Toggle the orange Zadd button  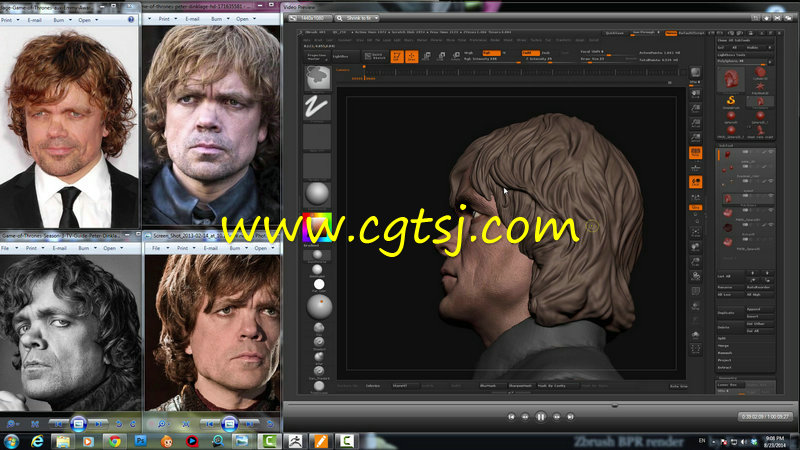(530, 53)
